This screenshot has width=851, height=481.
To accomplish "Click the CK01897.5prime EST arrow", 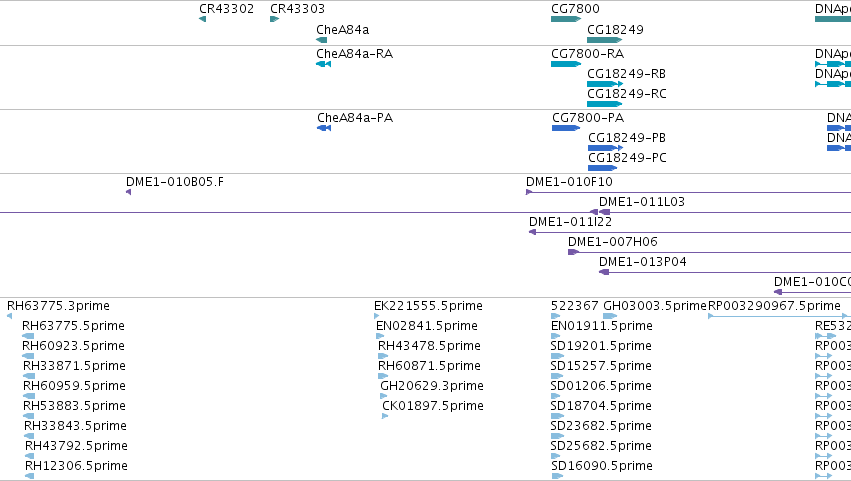I will [385, 417].
